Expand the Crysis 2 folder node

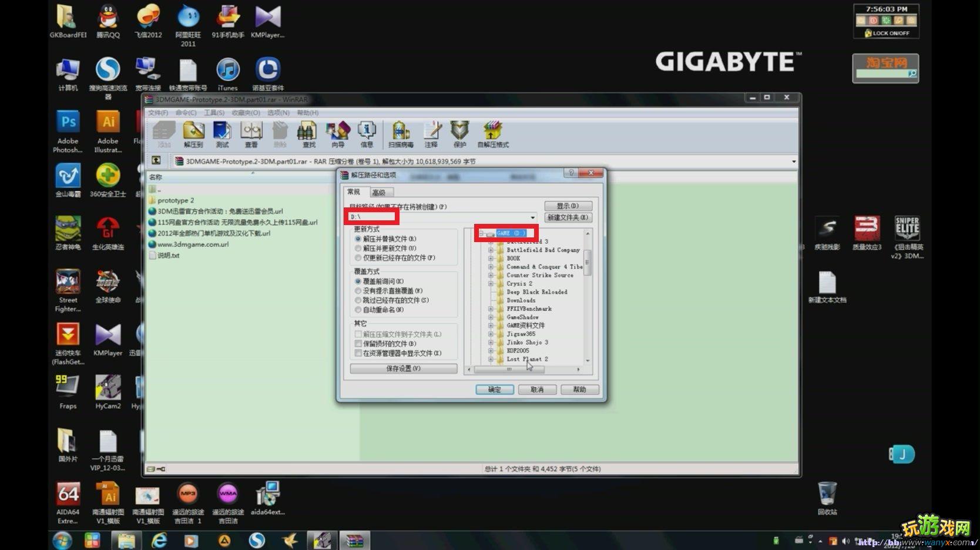(x=491, y=283)
